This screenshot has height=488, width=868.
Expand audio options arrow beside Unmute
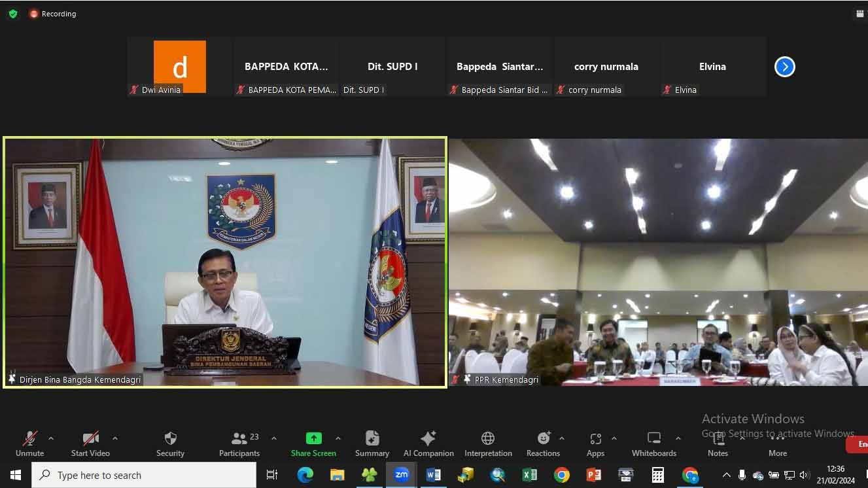pos(51,438)
